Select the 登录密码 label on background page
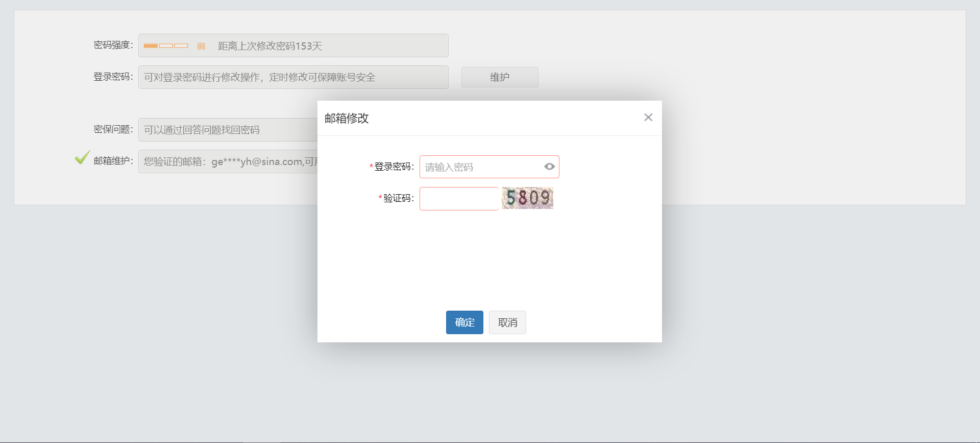Viewport: 980px width, 443px height. [113, 77]
